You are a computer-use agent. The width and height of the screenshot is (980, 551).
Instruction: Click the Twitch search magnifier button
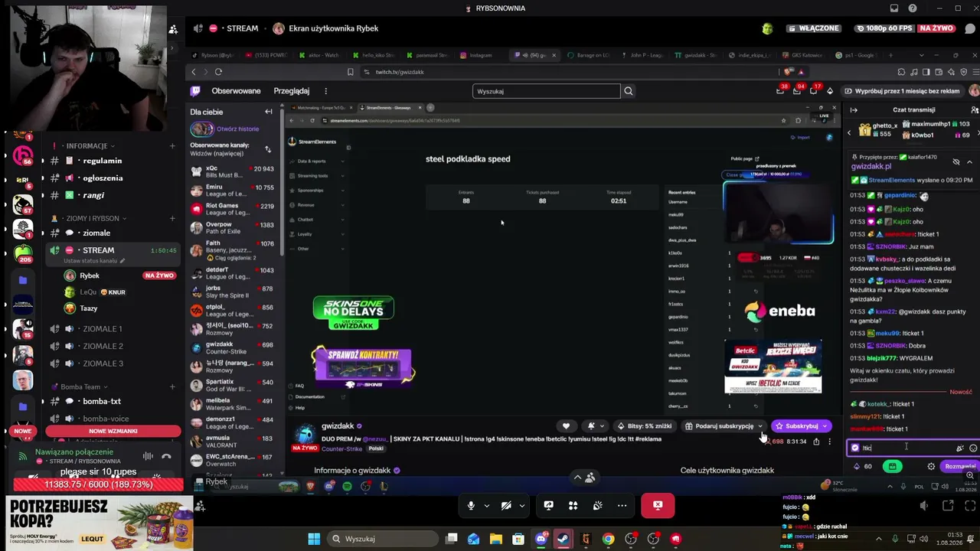[x=629, y=91]
